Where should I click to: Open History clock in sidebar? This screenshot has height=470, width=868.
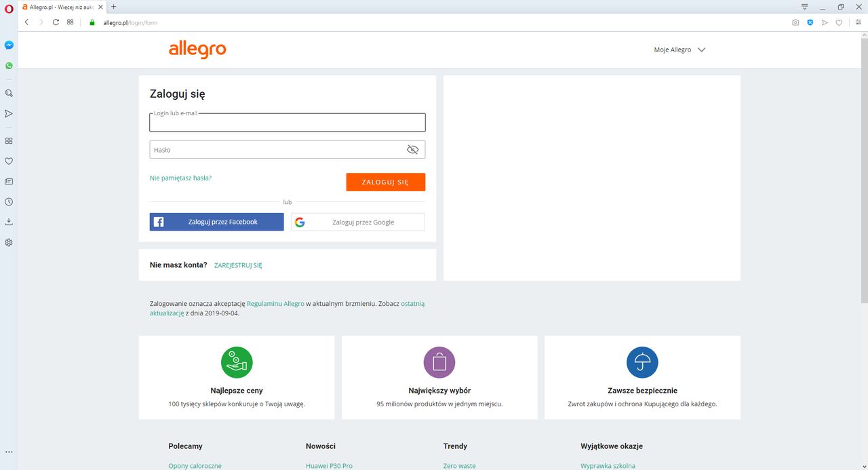pos(9,201)
